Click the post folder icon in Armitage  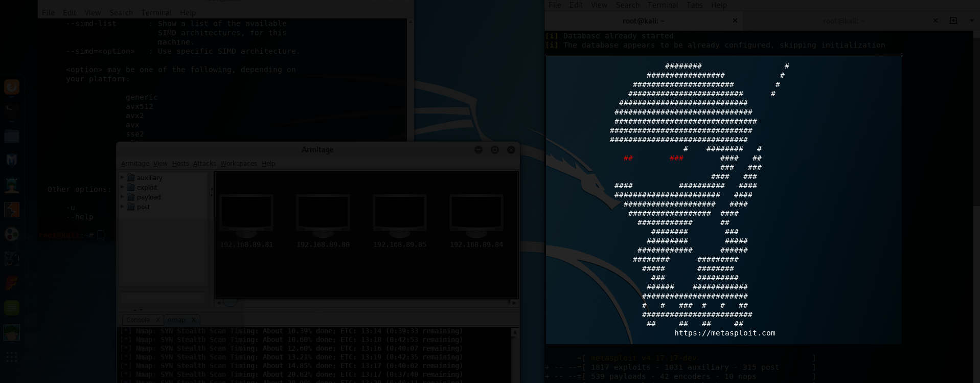131,207
